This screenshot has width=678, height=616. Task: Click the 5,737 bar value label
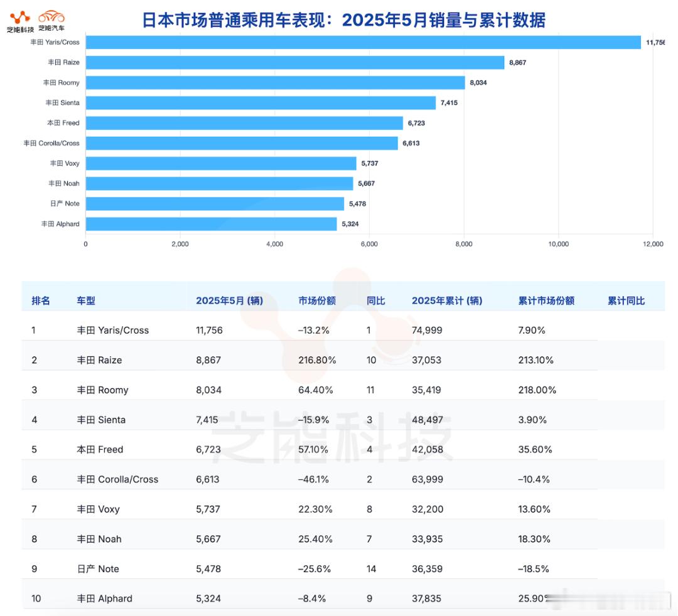tap(370, 163)
